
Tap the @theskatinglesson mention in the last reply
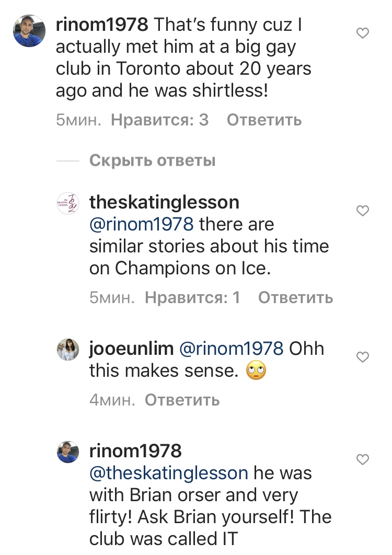[169, 473]
